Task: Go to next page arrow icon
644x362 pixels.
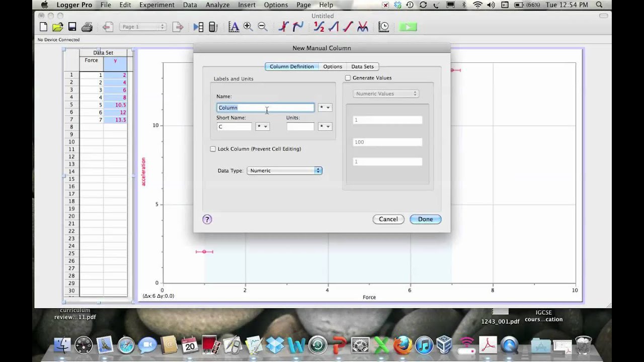Action: point(178,27)
